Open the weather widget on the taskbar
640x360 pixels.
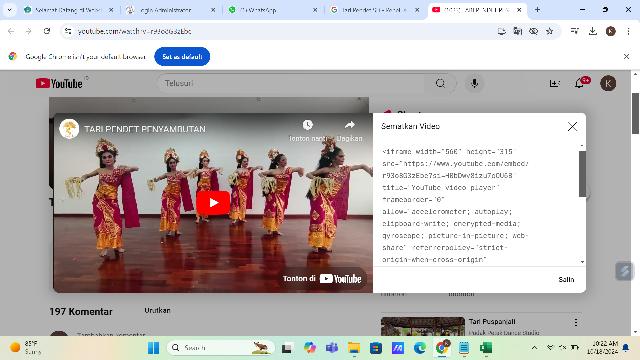[x=25, y=347]
